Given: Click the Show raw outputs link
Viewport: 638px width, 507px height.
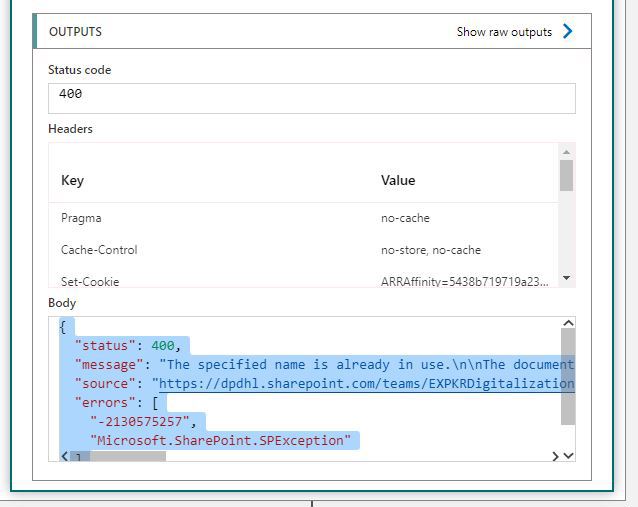Looking at the screenshot, I should click(x=504, y=32).
